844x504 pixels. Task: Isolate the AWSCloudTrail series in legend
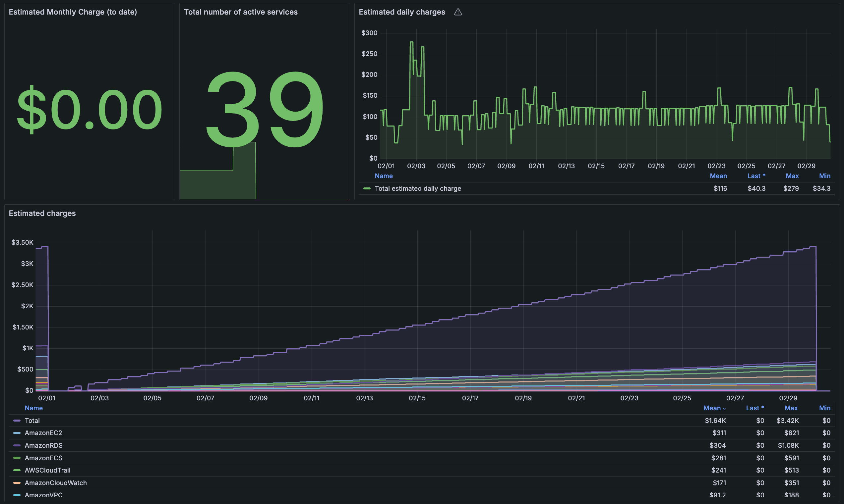pos(47,470)
